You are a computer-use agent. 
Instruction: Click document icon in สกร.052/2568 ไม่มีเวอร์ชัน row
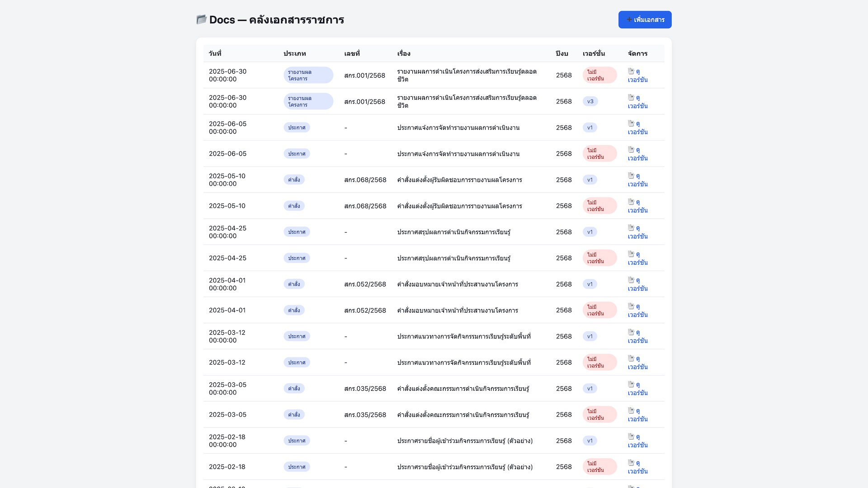coord(631,306)
